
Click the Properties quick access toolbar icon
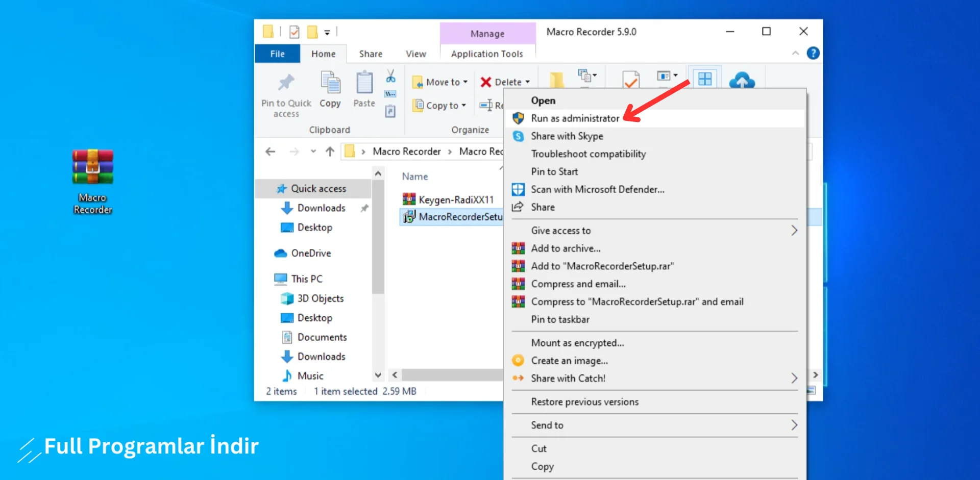tap(295, 32)
